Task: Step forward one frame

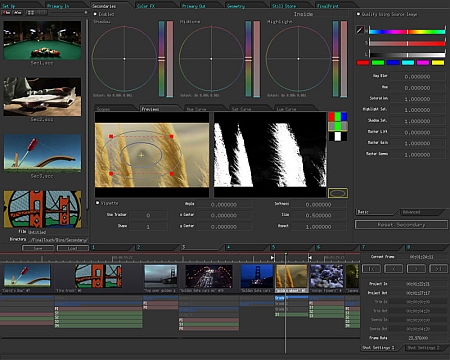Action: point(416,269)
